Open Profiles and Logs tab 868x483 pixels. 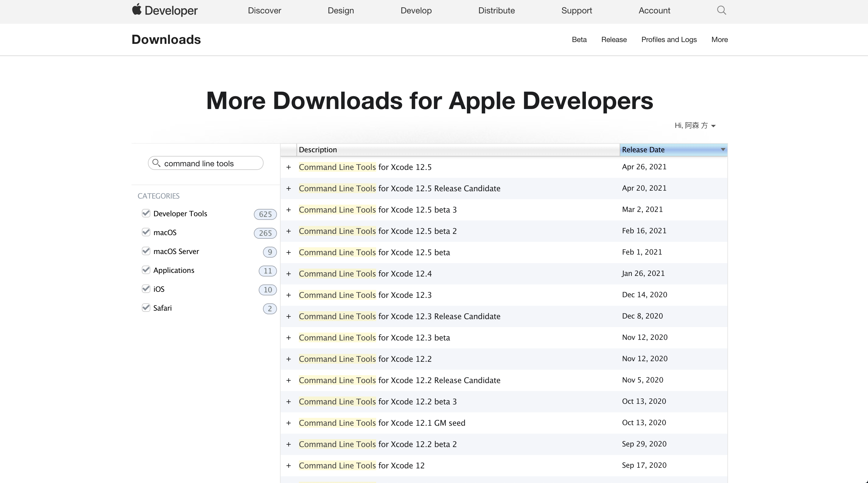tap(669, 39)
